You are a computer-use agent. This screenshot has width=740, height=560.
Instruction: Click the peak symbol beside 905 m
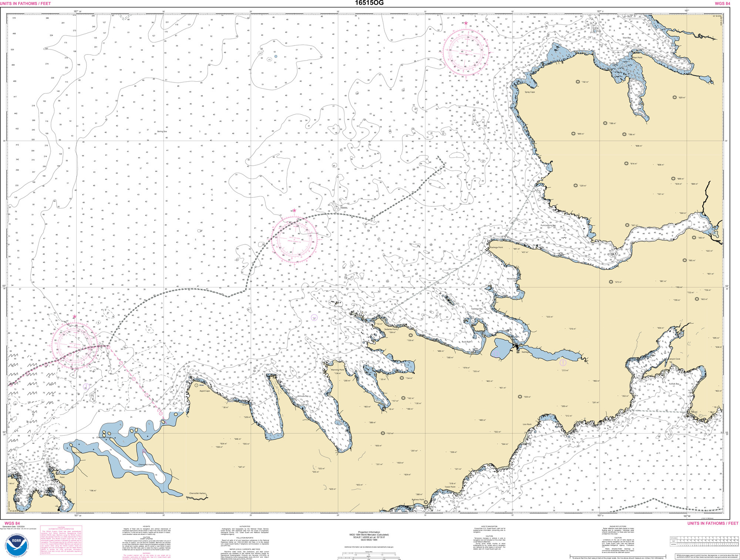[684, 260]
